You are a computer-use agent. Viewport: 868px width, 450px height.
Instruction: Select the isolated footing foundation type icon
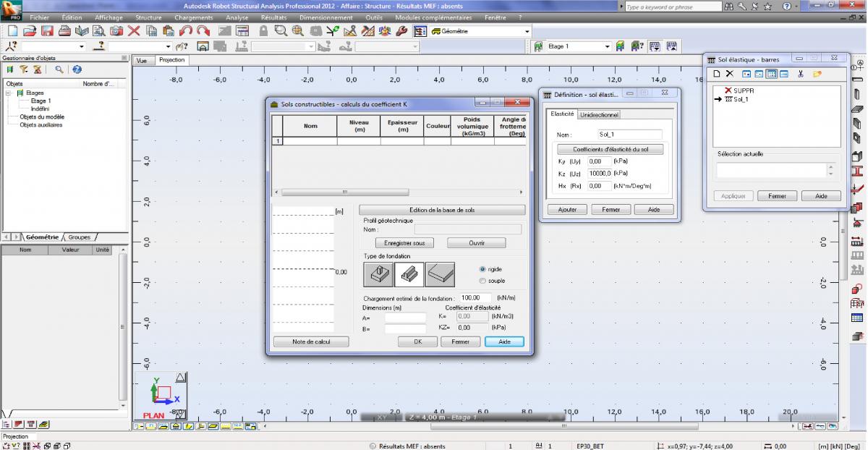pos(378,274)
